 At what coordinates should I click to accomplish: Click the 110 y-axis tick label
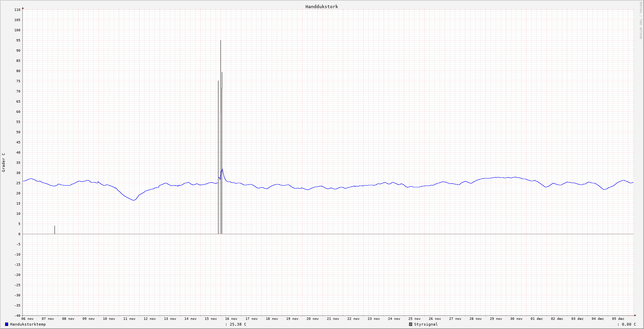pyautogui.click(x=17, y=10)
